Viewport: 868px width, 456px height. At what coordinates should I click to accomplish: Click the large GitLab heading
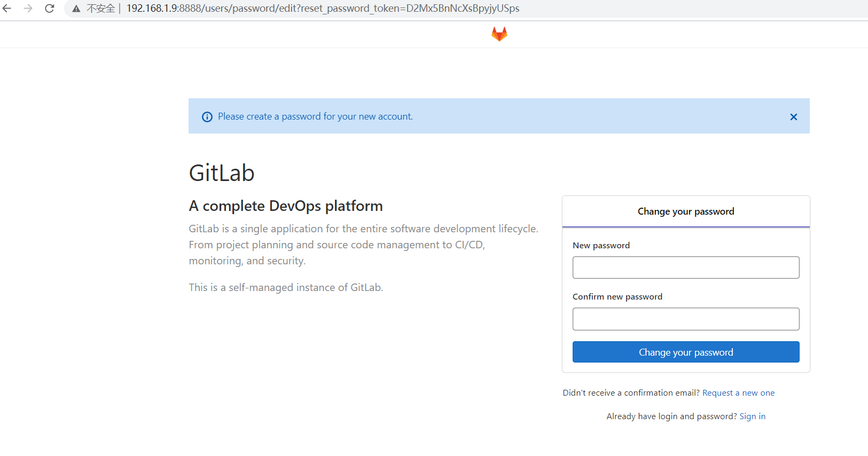click(x=222, y=173)
